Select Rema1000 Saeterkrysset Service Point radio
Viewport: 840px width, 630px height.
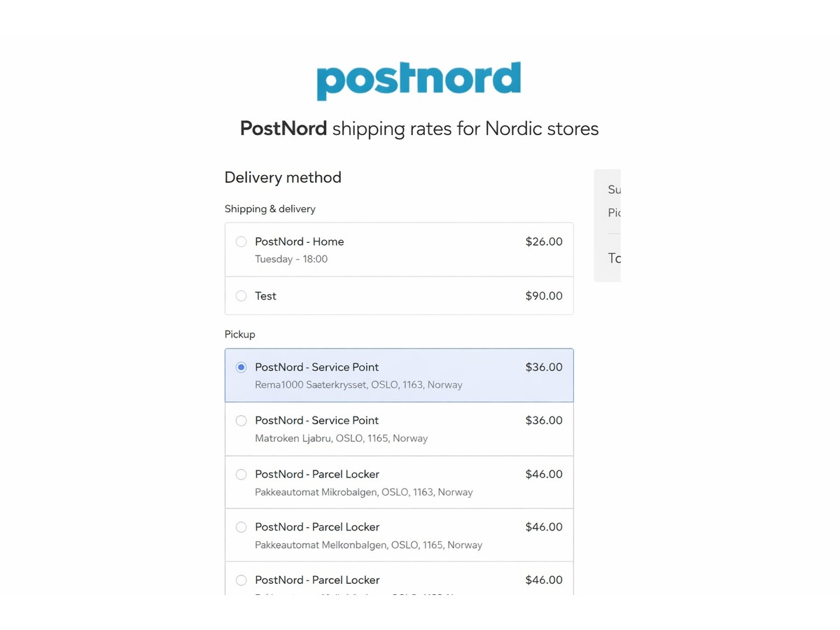pos(241,367)
